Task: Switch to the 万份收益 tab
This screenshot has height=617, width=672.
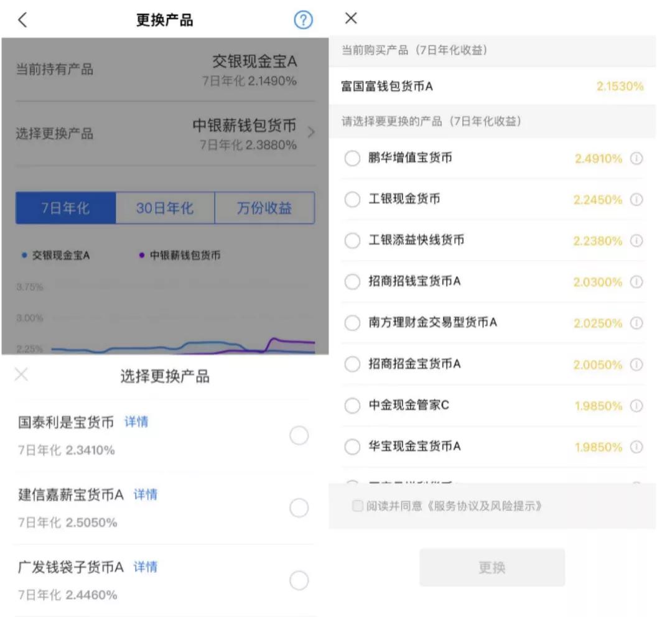Action: (264, 208)
